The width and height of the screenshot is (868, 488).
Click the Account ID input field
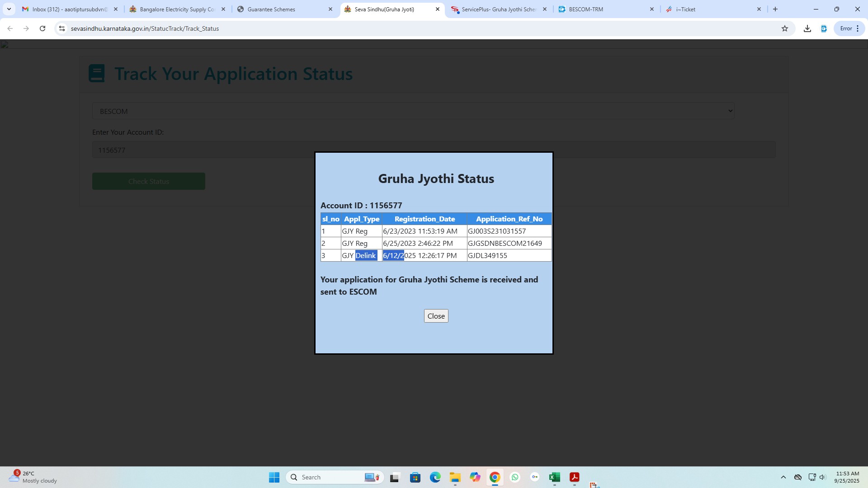click(203, 150)
